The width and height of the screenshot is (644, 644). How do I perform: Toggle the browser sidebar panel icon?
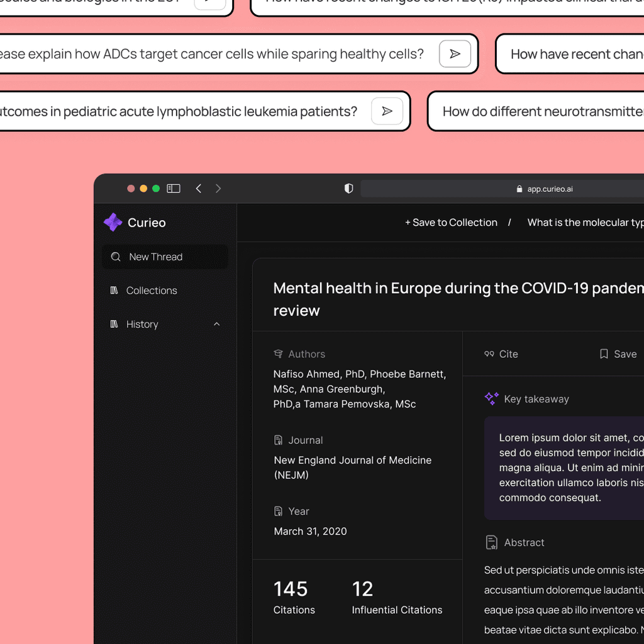coord(174,189)
